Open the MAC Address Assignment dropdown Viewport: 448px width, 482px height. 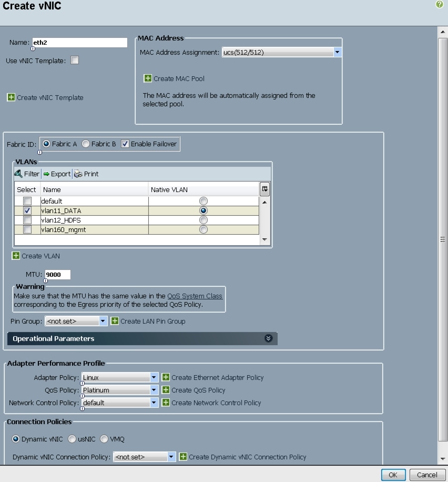click(x=338, y=52)
